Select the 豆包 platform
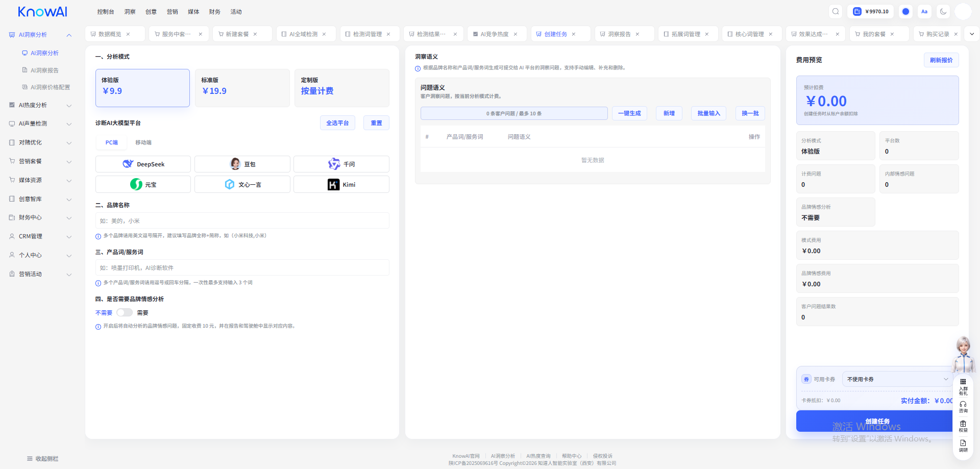The height and width of the screenshot is (469, 980). pos(242,164)
